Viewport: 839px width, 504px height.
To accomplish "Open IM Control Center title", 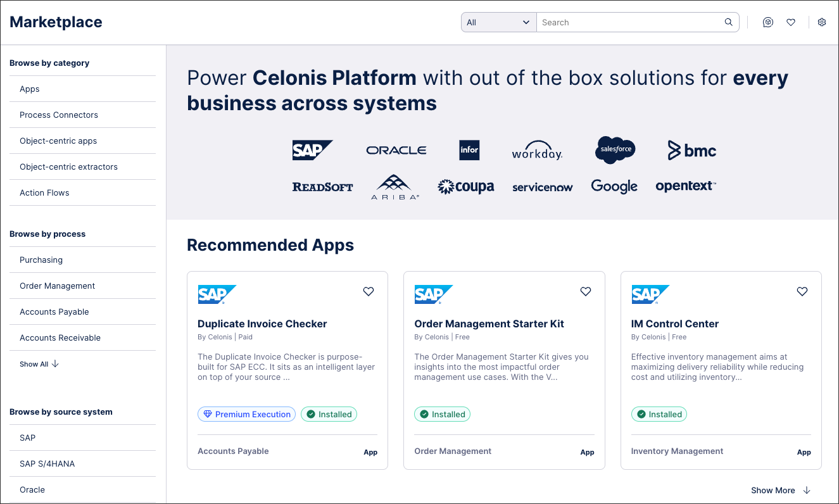I will coord(675,324).
